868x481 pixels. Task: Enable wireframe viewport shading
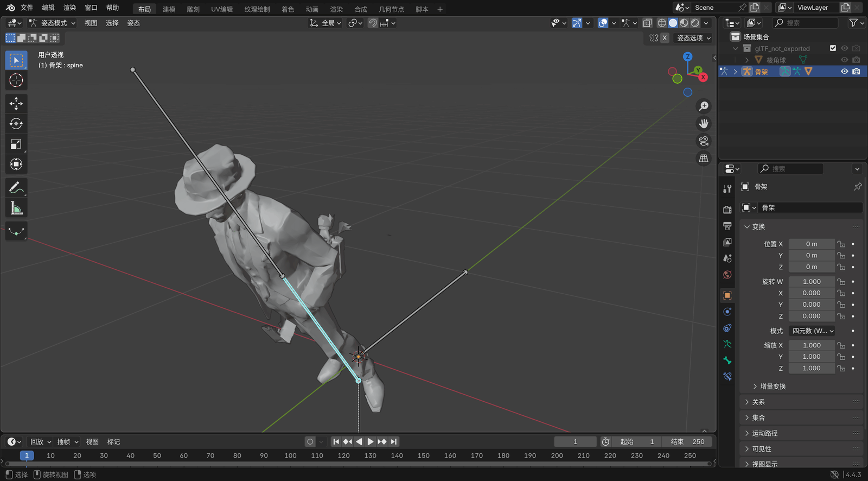pyautogui.click(x=662, y=23)
